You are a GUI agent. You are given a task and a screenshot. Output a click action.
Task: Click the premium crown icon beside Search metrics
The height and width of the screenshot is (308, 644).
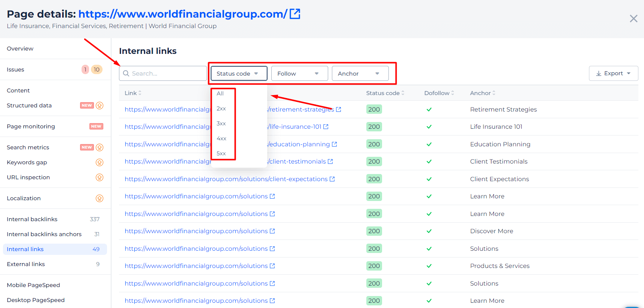pyautogui.click(x=100, y=147)
